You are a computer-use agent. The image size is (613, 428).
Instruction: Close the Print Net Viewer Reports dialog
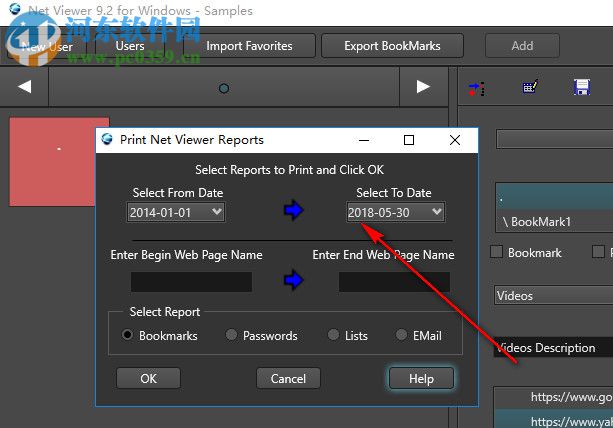point(455,140)
